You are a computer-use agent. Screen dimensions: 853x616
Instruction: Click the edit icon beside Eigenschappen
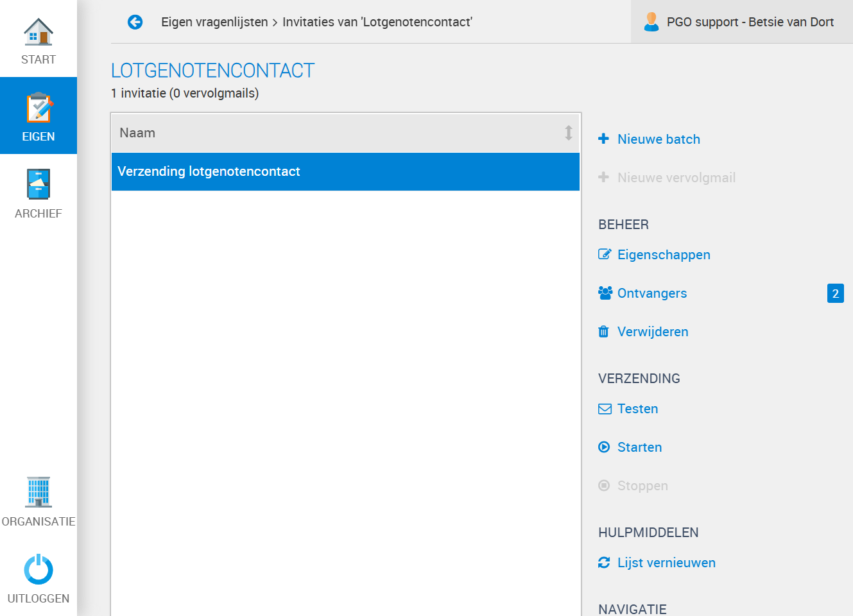click(x=604, y=254)
